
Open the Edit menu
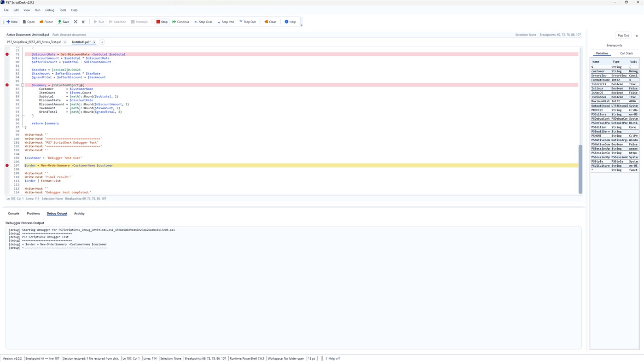pyautogui.click(x=16, y=10)
